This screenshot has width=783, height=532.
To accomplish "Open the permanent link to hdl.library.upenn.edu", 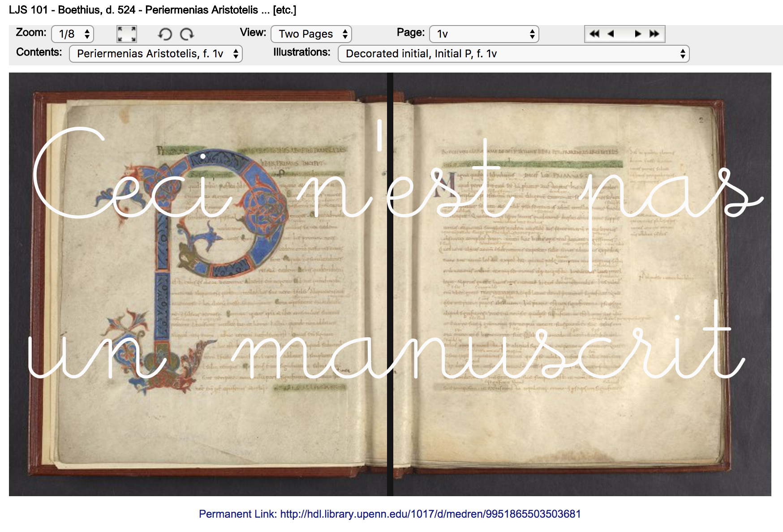I will (430, 514).
